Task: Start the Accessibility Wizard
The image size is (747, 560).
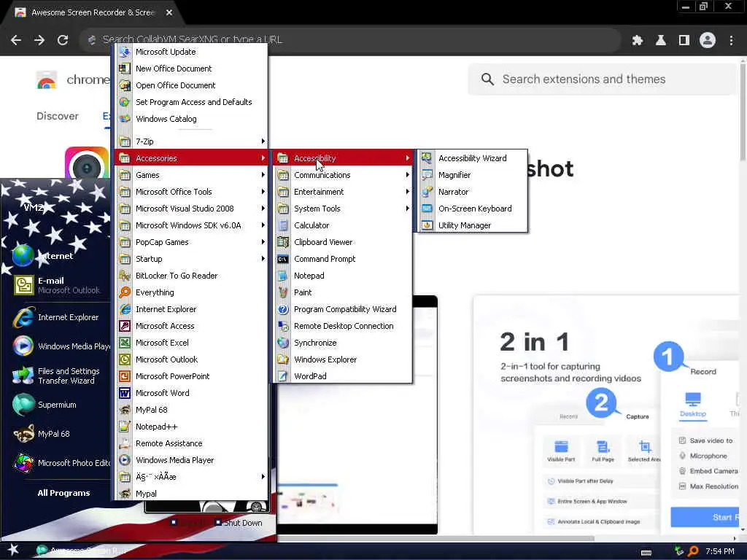Action: click(472, 158)
